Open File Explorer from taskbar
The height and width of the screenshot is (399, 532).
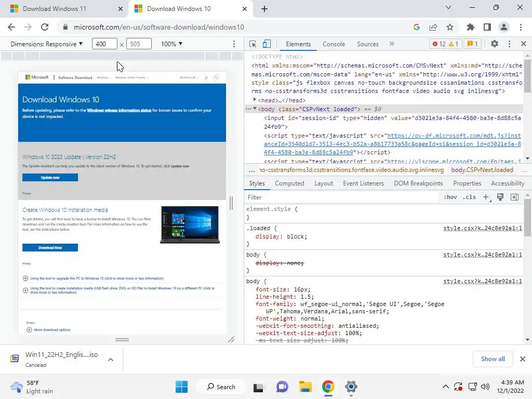pos(305,387)
